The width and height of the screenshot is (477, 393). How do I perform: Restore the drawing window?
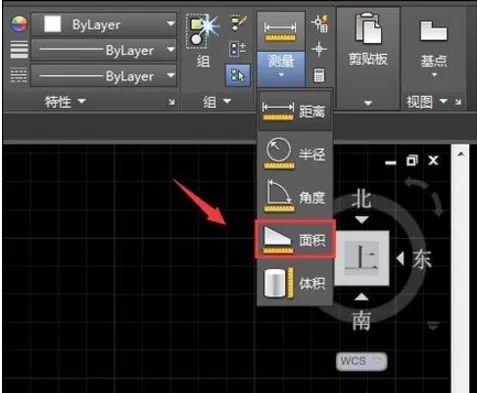tap(412, 161)
